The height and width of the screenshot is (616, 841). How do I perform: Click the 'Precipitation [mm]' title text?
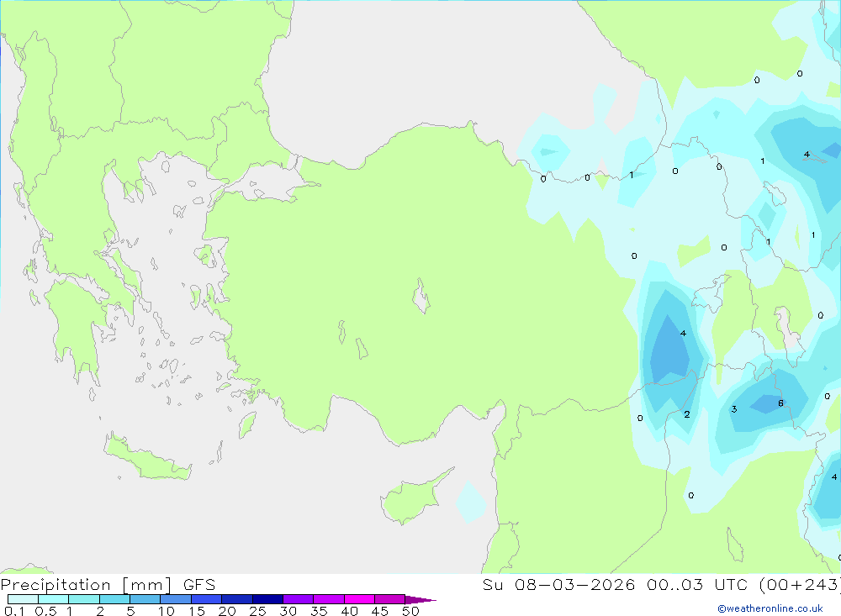tap(86, 585)
